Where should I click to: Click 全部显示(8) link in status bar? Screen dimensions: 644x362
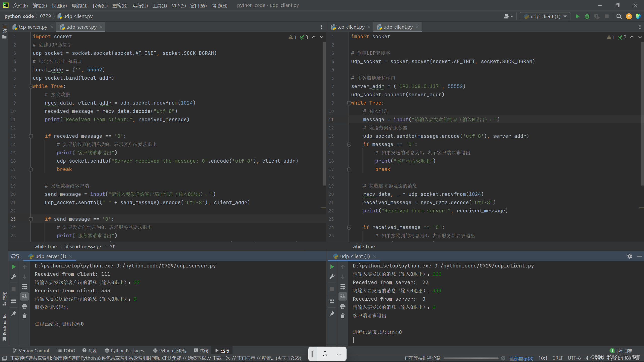(x=521, y=358)
